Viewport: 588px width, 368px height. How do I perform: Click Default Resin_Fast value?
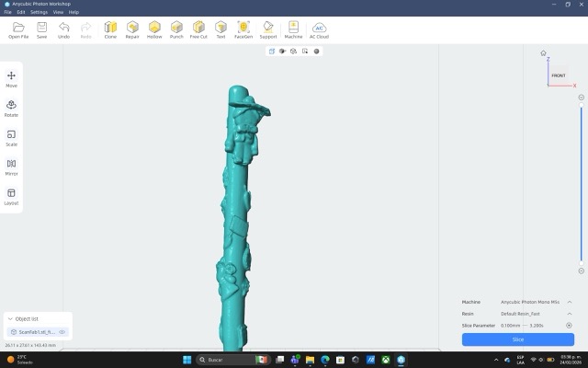520,314
